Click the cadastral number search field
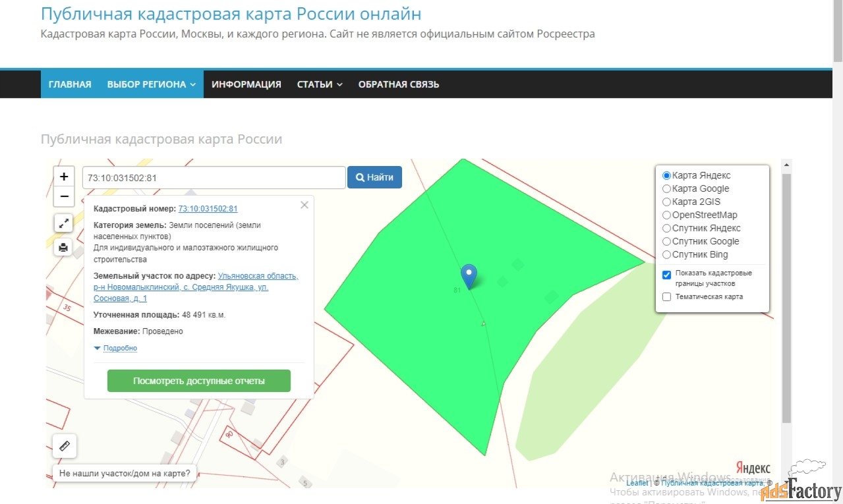 (214, 178)
